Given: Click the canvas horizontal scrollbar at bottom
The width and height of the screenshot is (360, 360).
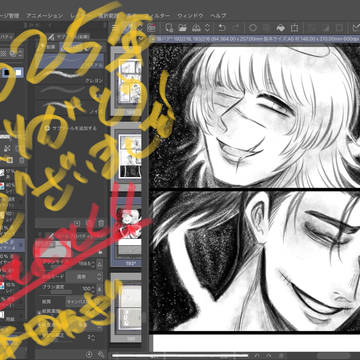Looking at the screenshot, I should 180,356.
